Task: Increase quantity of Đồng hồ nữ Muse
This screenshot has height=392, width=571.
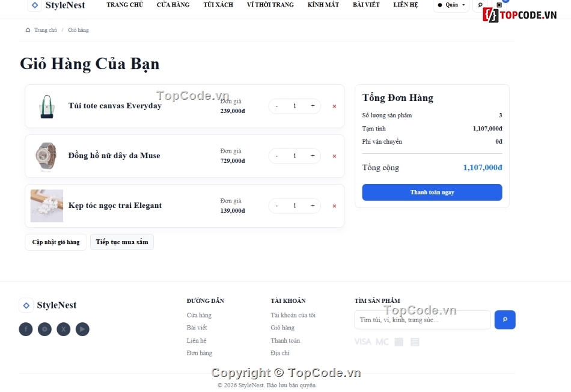Action: click(x=313, y=156)
